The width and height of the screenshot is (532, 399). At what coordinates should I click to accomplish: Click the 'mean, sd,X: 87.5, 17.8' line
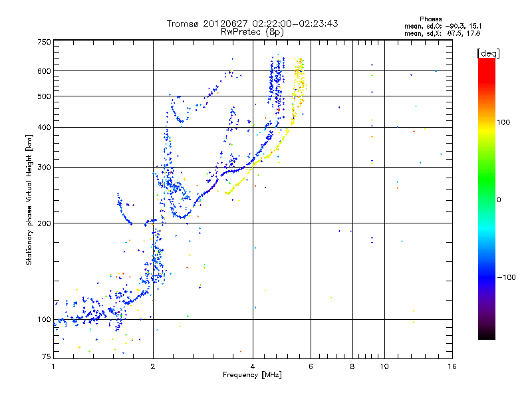[x=442, y=33]
